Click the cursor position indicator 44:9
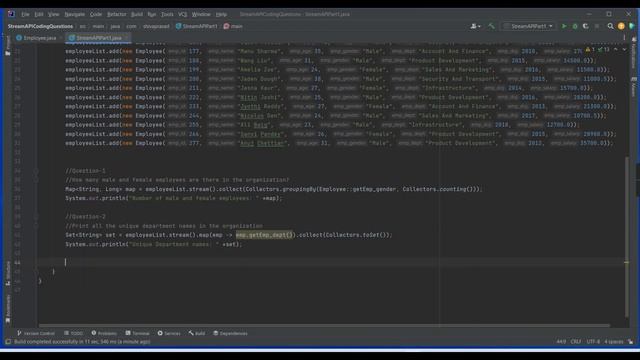Screen dimensions: 640x360 click(x=561, y=342)
